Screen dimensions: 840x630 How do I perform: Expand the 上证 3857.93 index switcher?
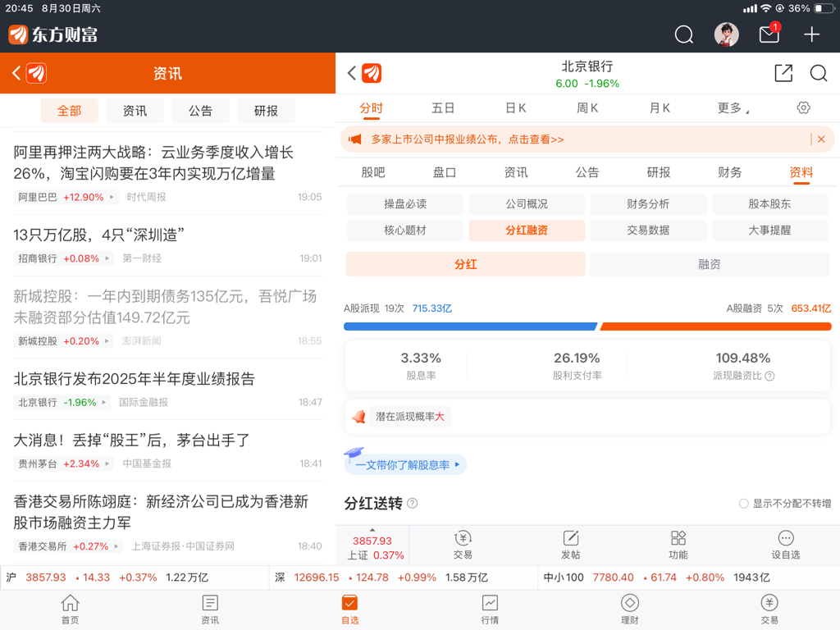click(372, 546)
